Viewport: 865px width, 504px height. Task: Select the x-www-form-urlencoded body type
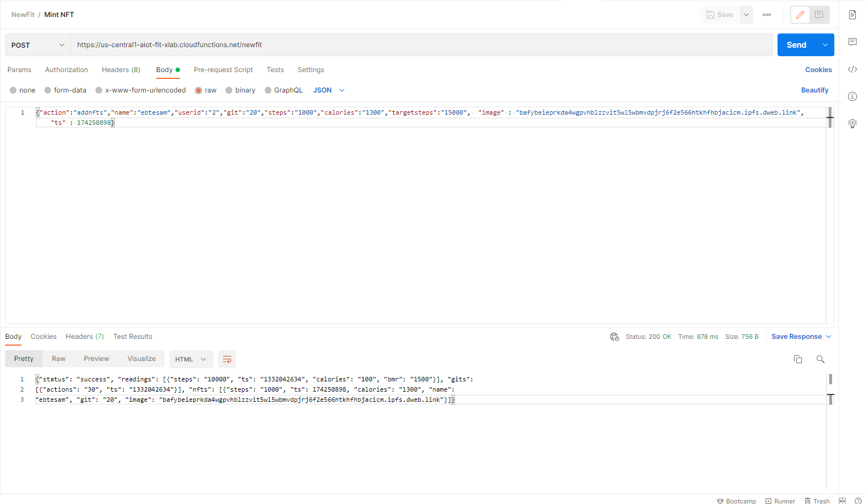tap(141, 90)
